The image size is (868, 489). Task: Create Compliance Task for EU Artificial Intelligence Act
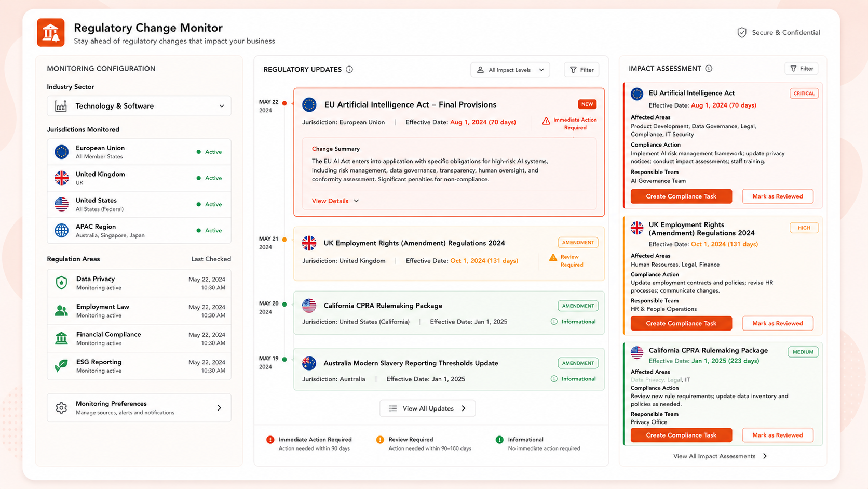coord(681,196)
